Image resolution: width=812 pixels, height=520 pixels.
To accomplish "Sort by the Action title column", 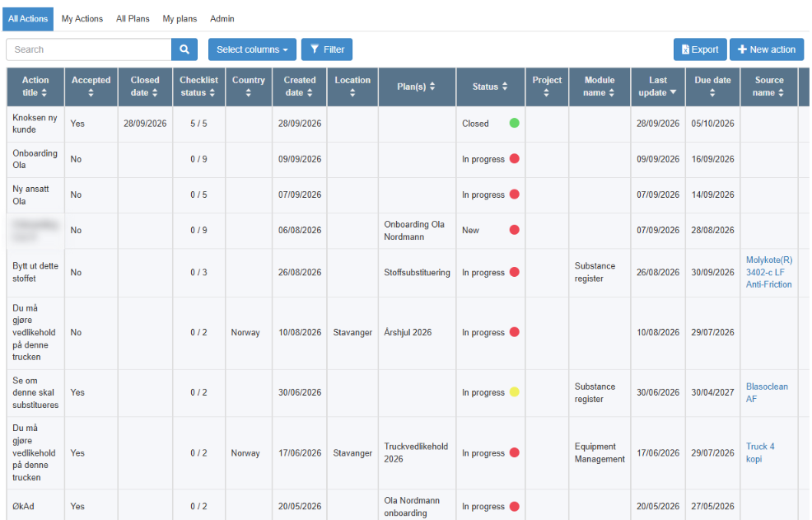I will (x=35, y=87).
